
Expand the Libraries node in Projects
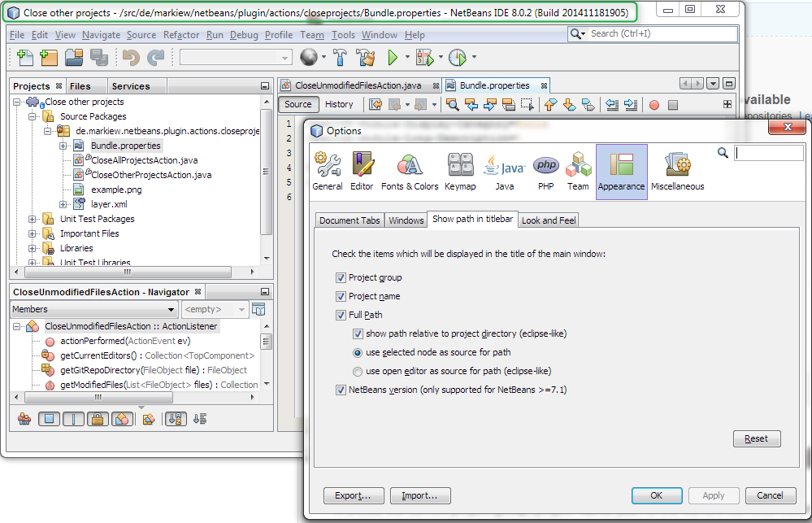click(33, 248)
